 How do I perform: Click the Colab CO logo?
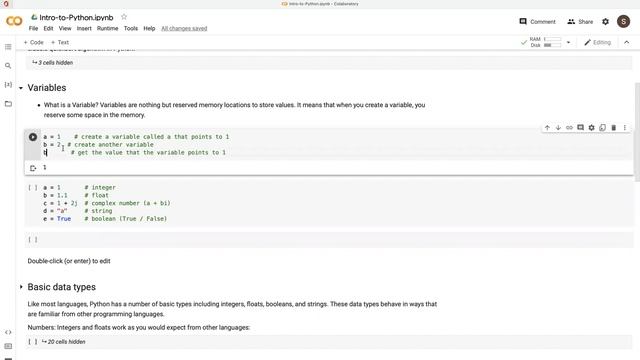pos(14,21)
